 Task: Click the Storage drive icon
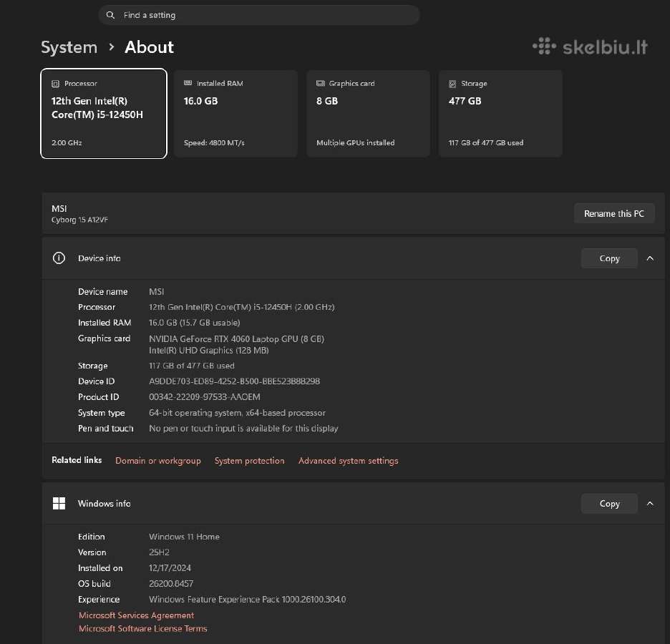(x=452, y=84)
